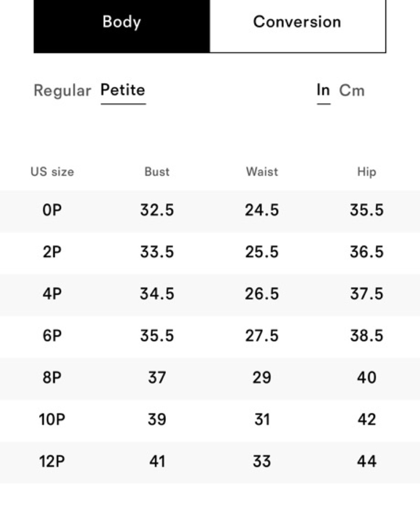Select the Body tab
The width and height of the screenshot is (420, 526).
pos(121,22)
